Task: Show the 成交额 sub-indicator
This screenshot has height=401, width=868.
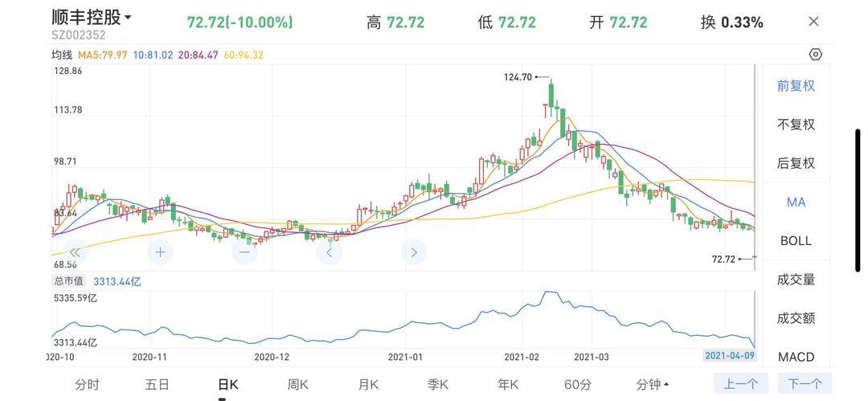Action: point(796,318)
